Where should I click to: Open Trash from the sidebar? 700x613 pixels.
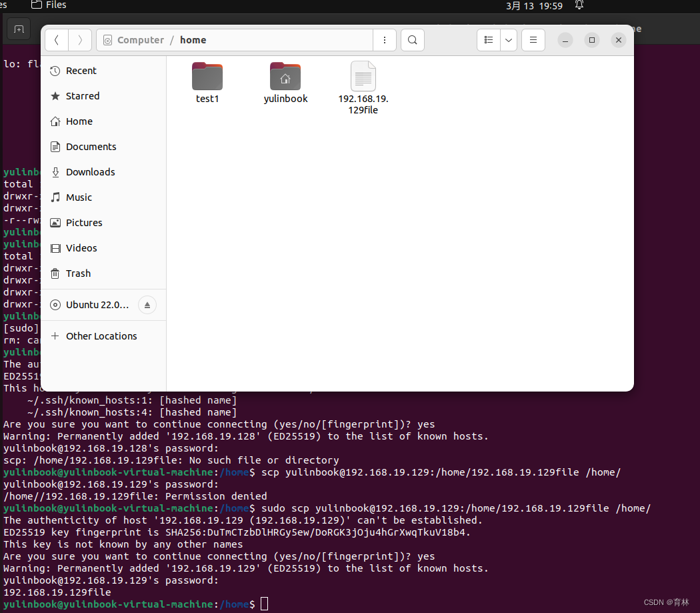(78, 273)
